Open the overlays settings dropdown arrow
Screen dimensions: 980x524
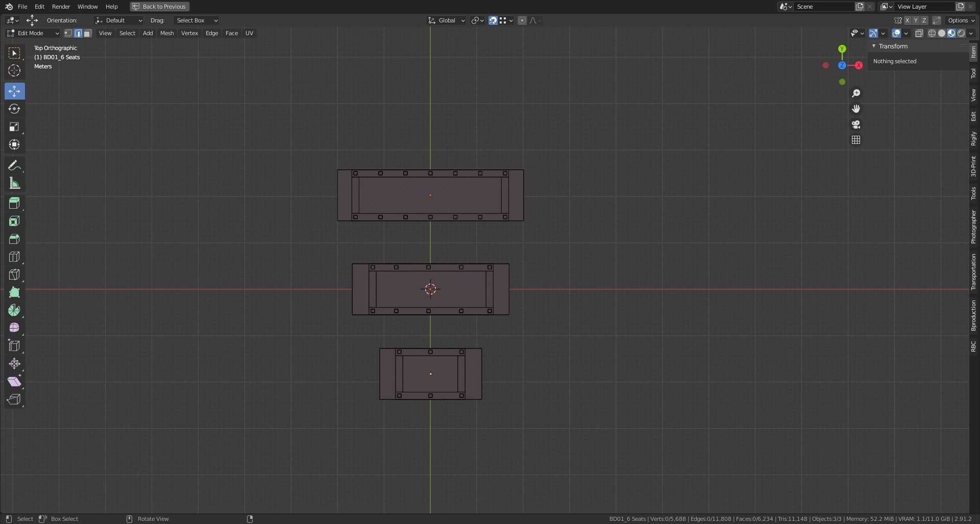[906, 33]
